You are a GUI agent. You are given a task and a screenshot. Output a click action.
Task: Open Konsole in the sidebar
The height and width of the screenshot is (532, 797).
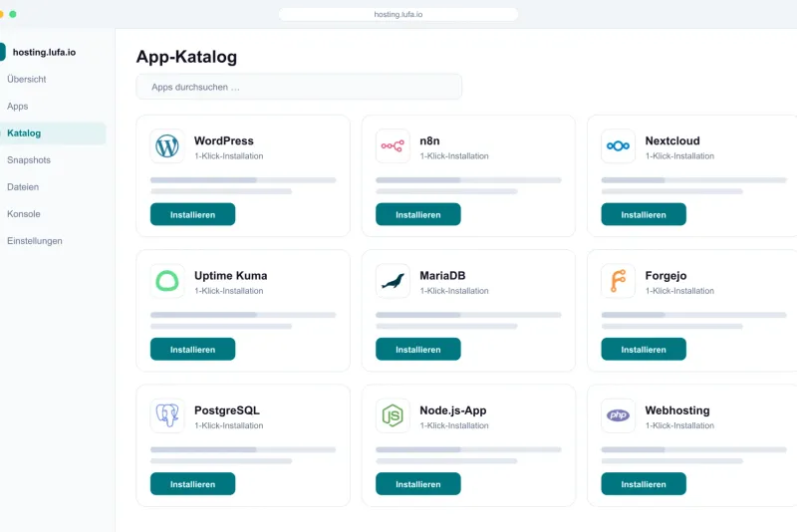(x=23, y=214)
